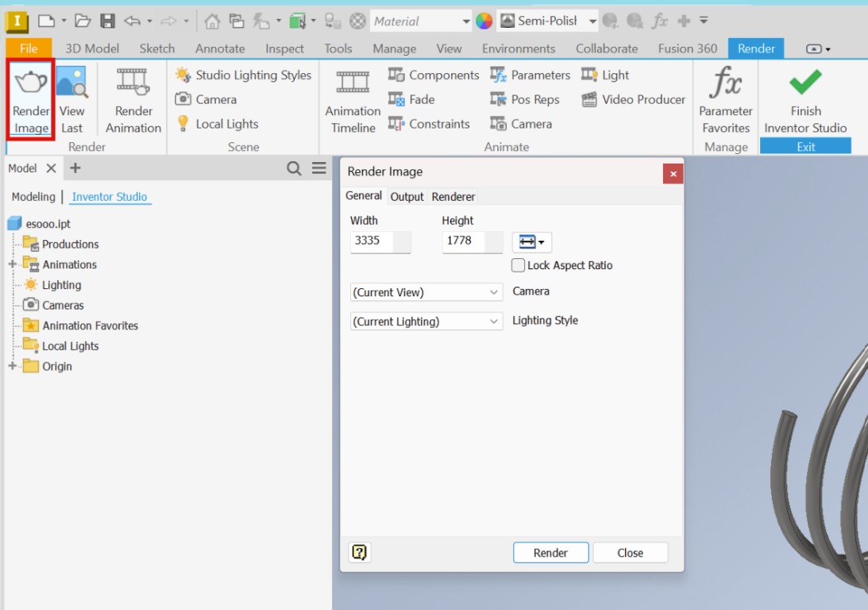Select Animate Camera tool

point(521,123)
